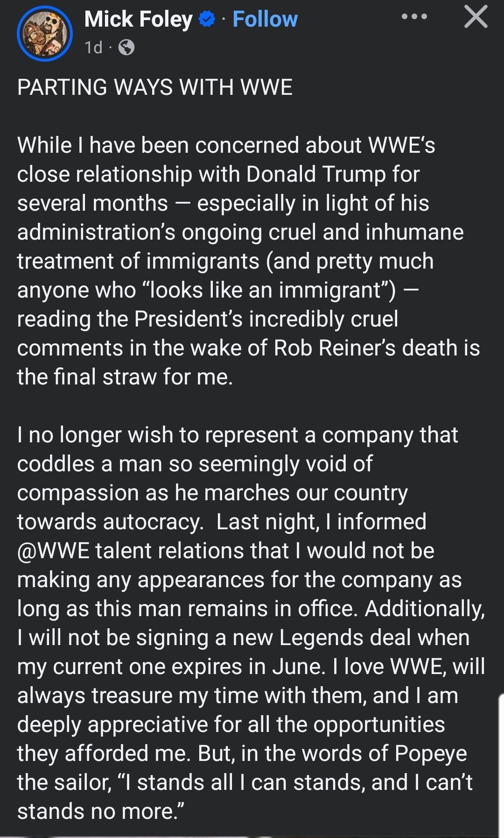This screenshot has width=504, height=838.
Task: Open the three-dot post options menu
Action: (414, 17)
